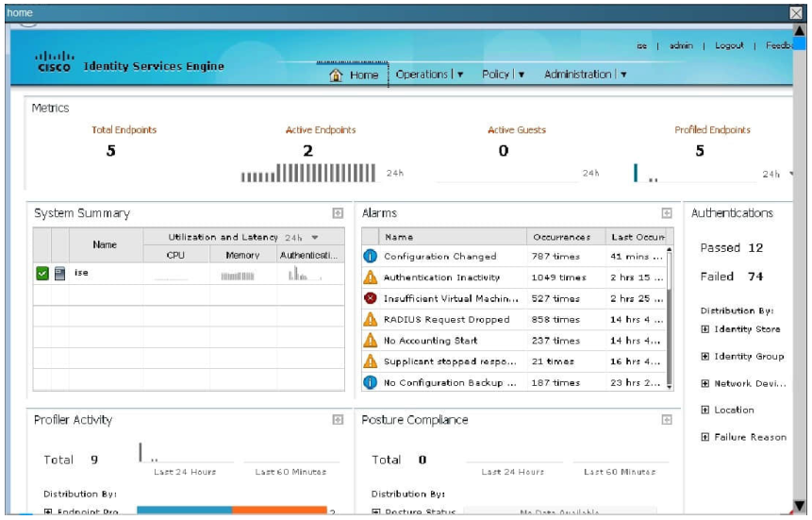Click the Total Endpoints value 5
This screenshot has width=812, height=520.
coord(111,151)
